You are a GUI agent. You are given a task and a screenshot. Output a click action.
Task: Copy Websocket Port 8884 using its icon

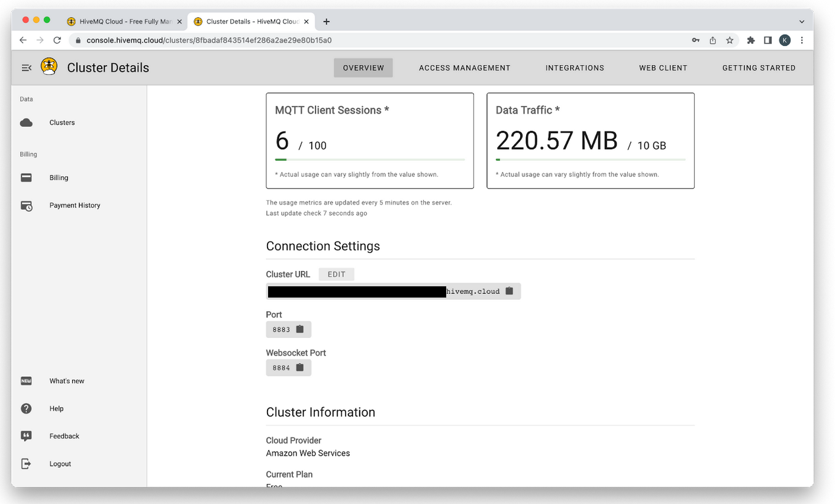point(301,367)
